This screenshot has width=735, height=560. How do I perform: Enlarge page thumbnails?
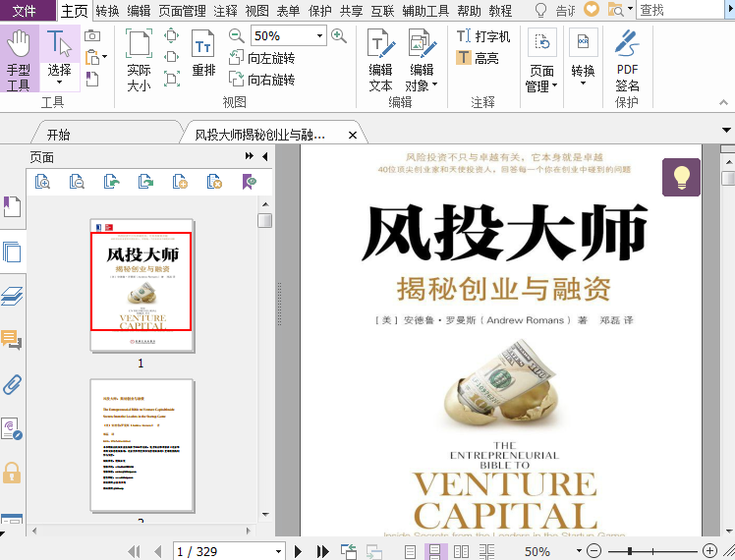pyautogui.click(x=42, y=181)
